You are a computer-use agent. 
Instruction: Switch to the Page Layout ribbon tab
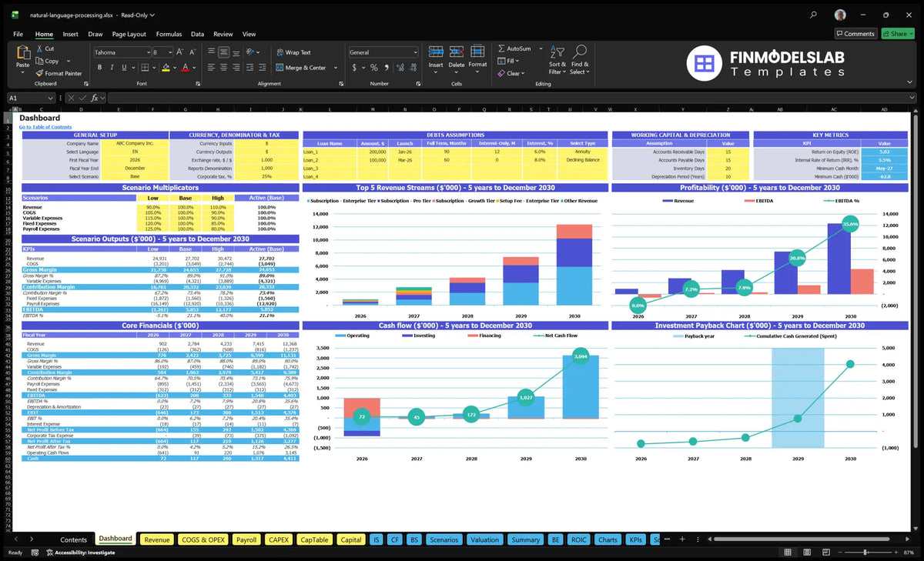tap(129, 34)
